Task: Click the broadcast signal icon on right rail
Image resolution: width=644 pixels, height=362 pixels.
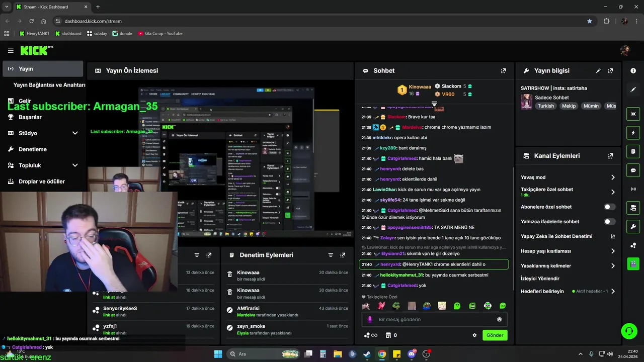Action: click(633, 189)
